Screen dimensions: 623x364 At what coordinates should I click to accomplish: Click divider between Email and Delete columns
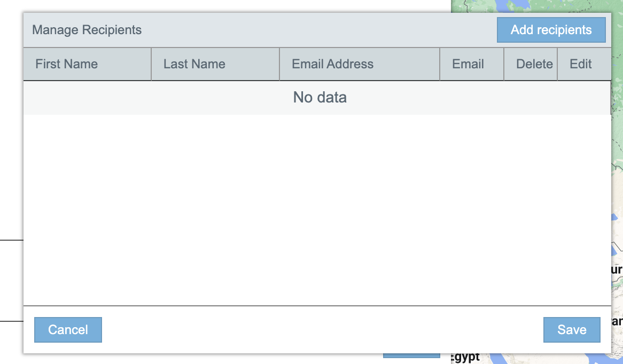pos(504,64)
